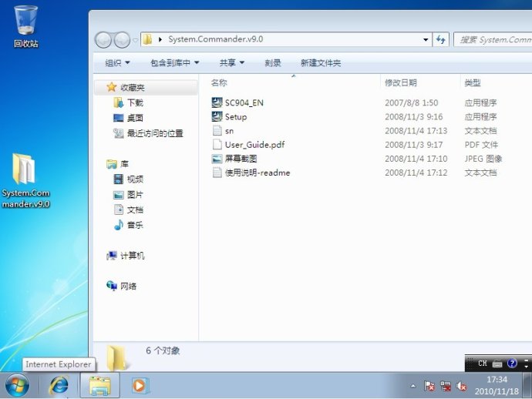This screenshot has height=399, width=532.
Task: Open the Action Center flag icon
Action: click(x=429, y=386)
